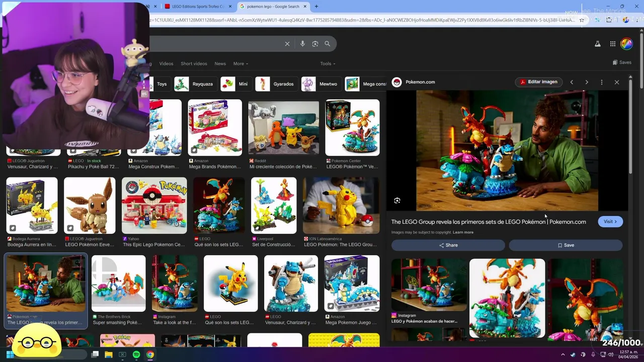Click the Chrome icon in the taskbar
Screen dimensions: 644x362
(x=150, y=354)
